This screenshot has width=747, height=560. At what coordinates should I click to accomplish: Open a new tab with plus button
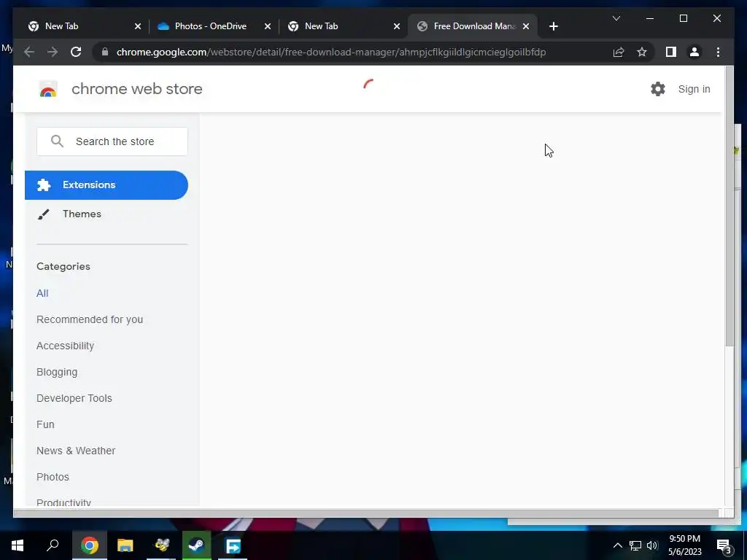(x=553, y=27)
